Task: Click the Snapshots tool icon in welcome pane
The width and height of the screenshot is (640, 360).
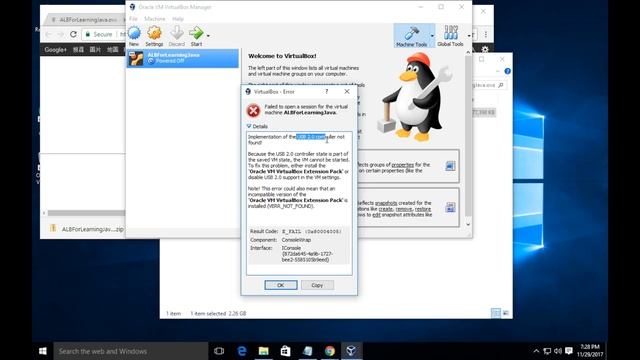Action: click(450, 207)
